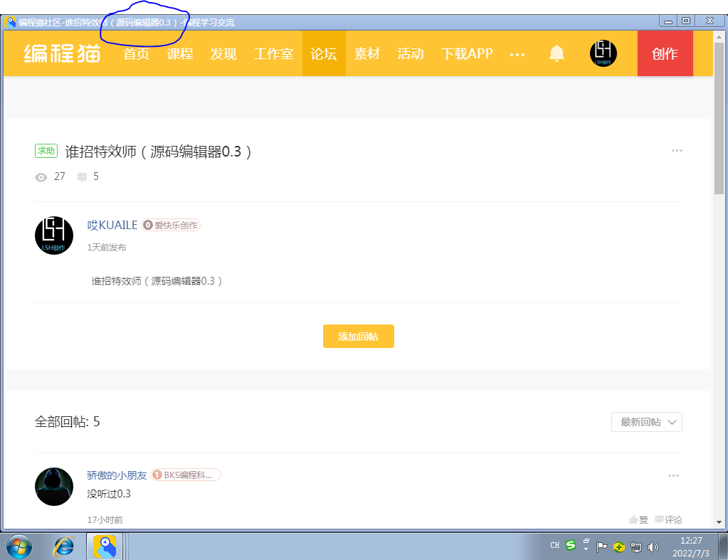The width and height of the screenshot is (728, 560).
Task: Click the 17小时前 timestamp
Action: click(x=105, y=519)
